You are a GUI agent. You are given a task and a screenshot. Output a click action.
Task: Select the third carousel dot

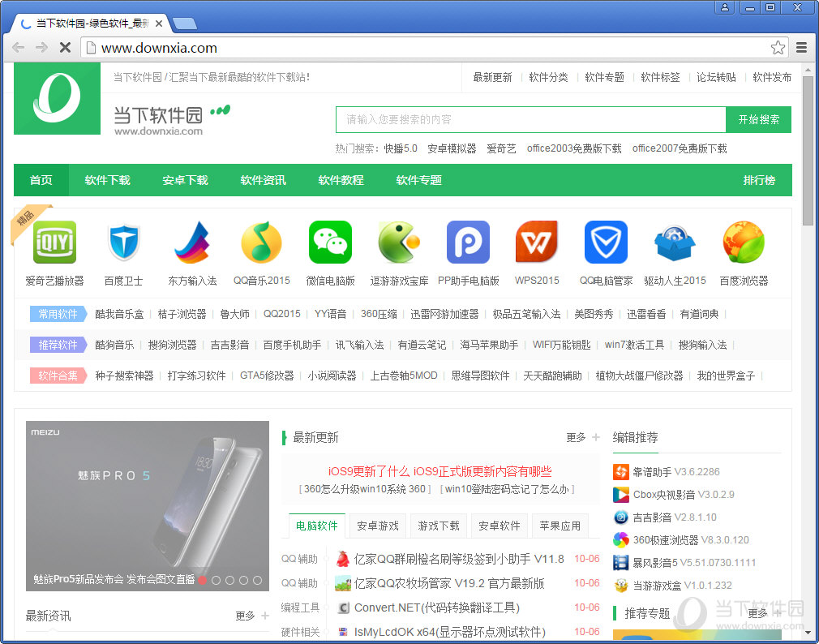(x=229, y=580)
